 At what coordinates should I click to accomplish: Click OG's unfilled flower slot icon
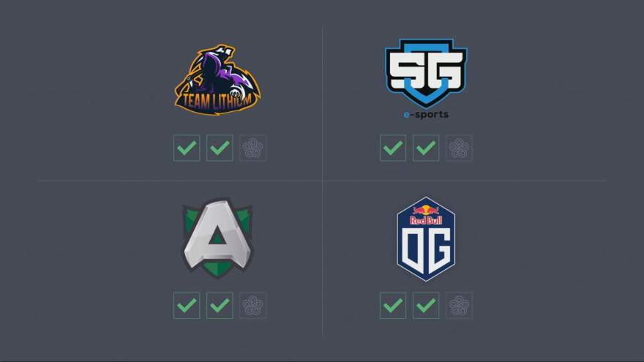[459, 306]
